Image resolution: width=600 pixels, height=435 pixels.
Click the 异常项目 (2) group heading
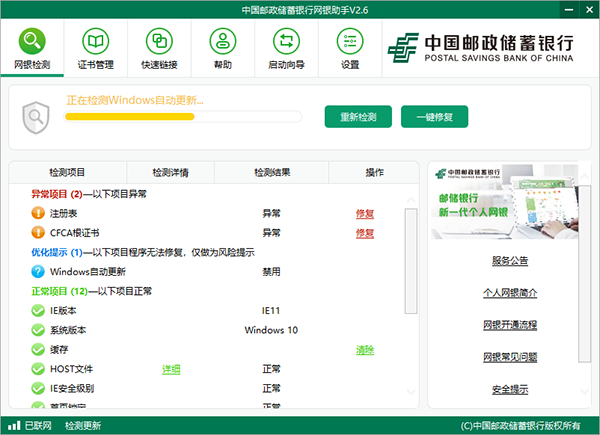click(x=57, y=194)
